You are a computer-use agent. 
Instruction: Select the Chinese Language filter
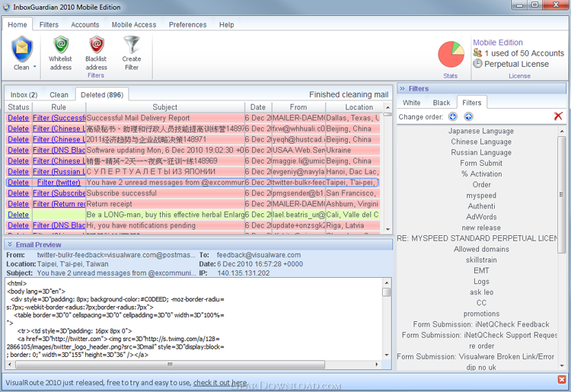tap(481, 142)
